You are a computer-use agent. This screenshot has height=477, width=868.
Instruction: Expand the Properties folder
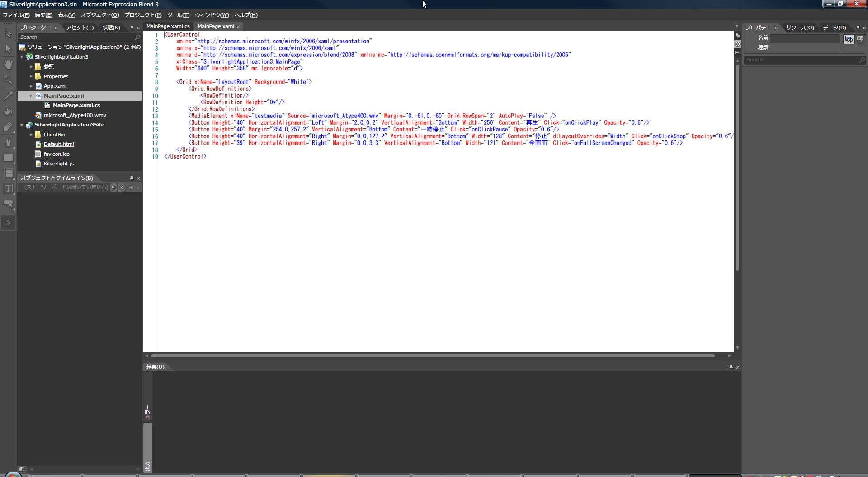pos(31,76)
